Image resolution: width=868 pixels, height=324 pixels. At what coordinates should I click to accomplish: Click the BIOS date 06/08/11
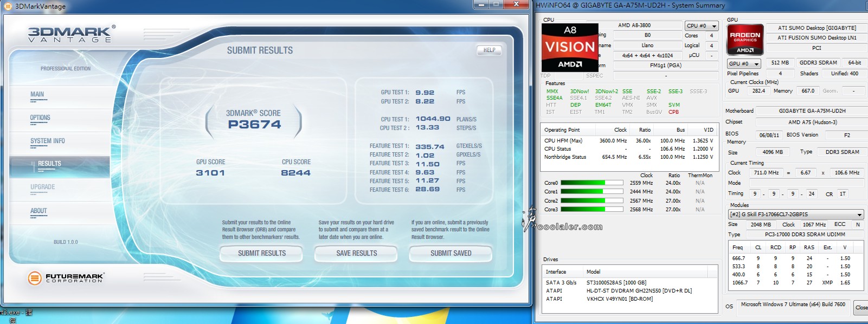pyautogui.click(x=769, y=135)
